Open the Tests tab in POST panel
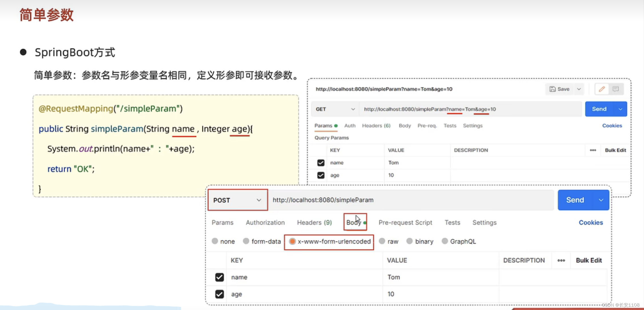Screen dimensions: 644x310 (x=452, y=222)
